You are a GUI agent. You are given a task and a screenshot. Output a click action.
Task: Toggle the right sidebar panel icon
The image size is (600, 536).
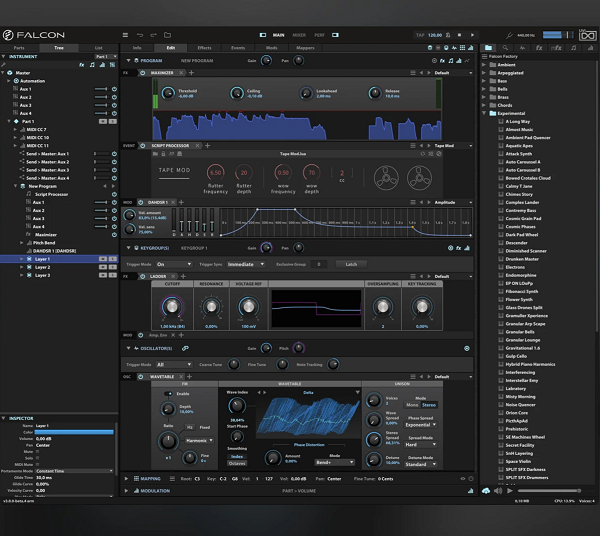pyautogui.click(x=335, y=35)
